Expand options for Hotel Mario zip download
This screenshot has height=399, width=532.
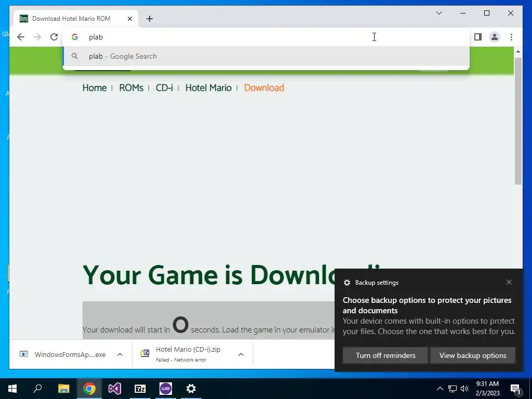(241, 354)
